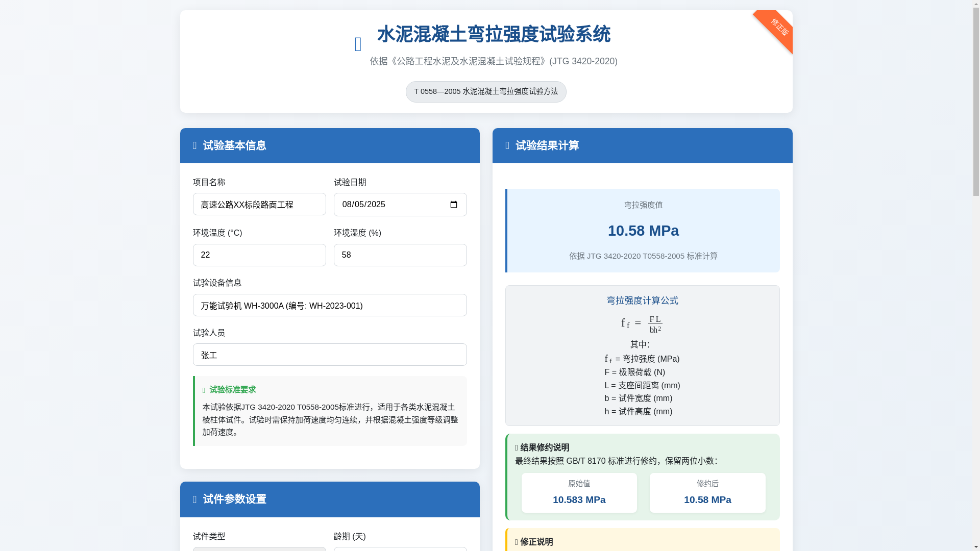
Task: Click the F = 极限荷载 (N) line
Action: pos(635,372)
